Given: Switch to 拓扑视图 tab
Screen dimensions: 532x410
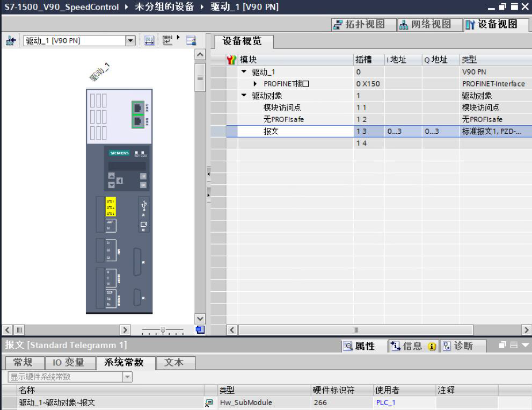Looking at the screenshot, I should [x=364, y=25].
